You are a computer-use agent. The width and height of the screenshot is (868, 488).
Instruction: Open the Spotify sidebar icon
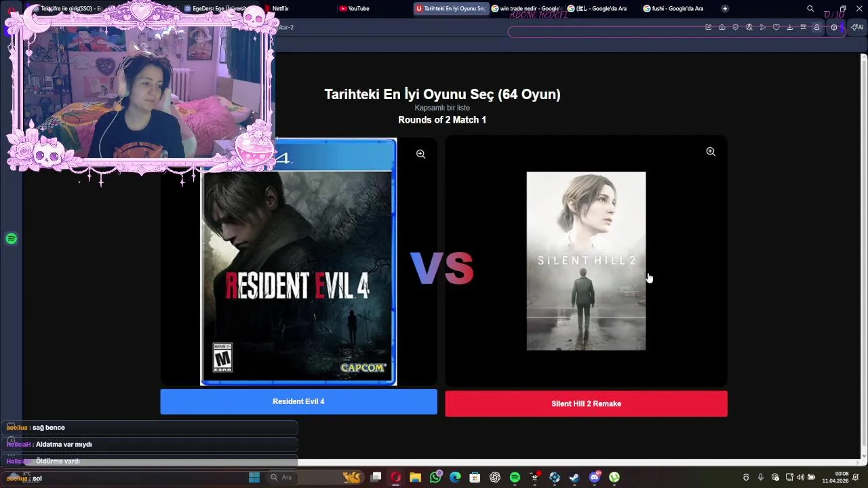(11, 239)
